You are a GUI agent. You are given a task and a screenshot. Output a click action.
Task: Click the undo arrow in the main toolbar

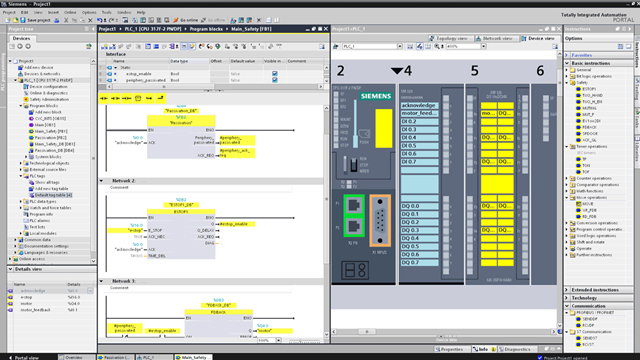(100, 20)
